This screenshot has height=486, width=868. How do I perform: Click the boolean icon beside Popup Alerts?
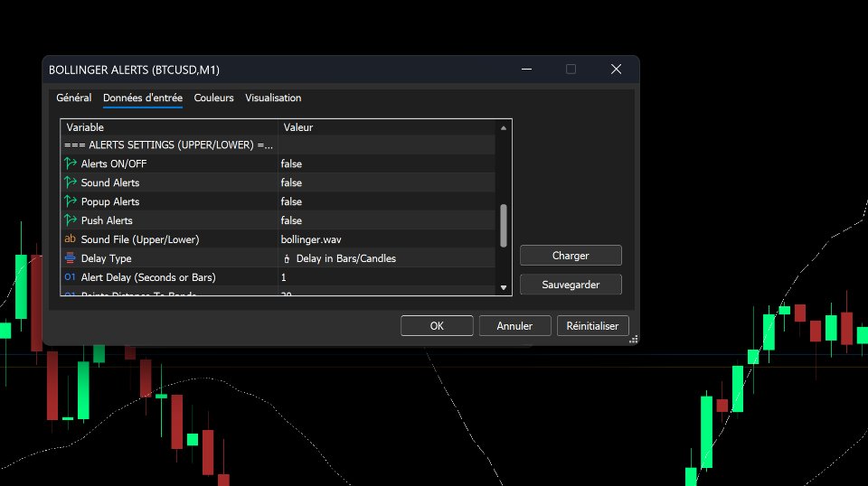point(71,201)
